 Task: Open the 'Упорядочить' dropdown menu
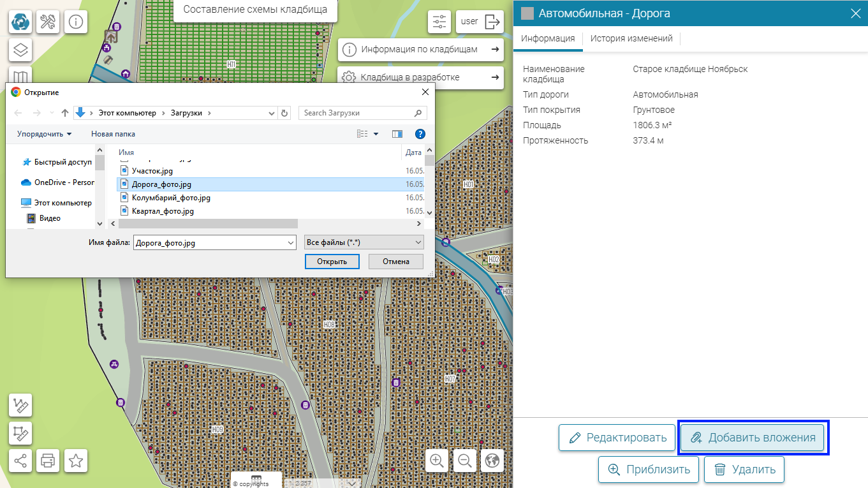click(x=44, y=134)
